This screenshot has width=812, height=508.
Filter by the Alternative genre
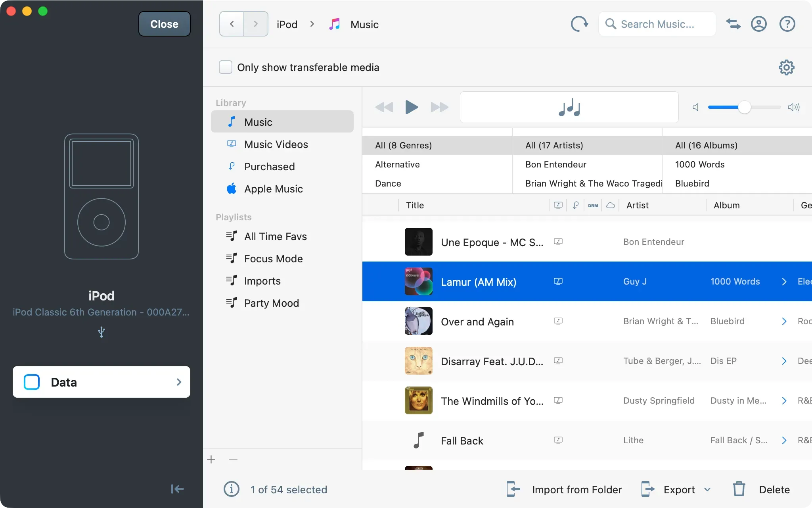click(437, 164)
